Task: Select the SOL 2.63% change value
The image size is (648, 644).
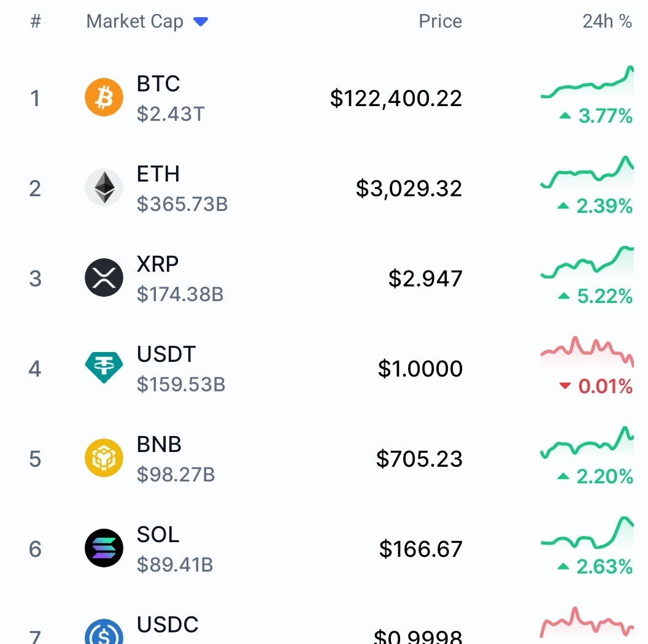Action: (604, 566)
